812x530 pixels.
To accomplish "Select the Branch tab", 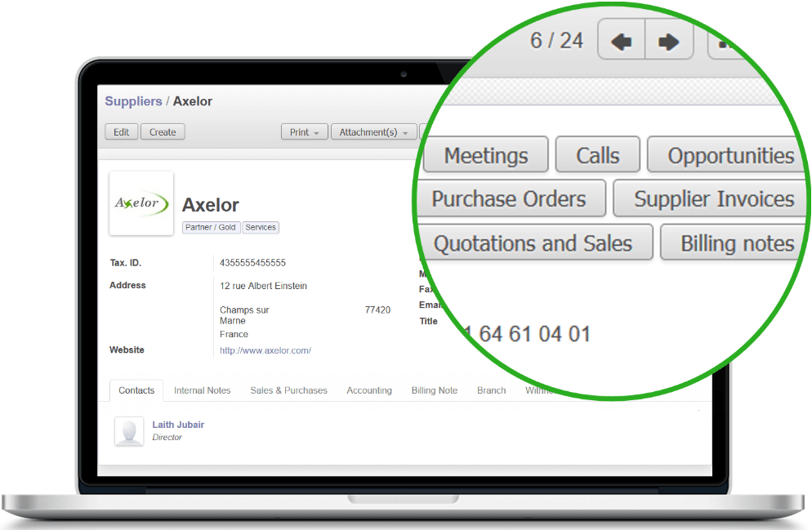I will point(492,390).
